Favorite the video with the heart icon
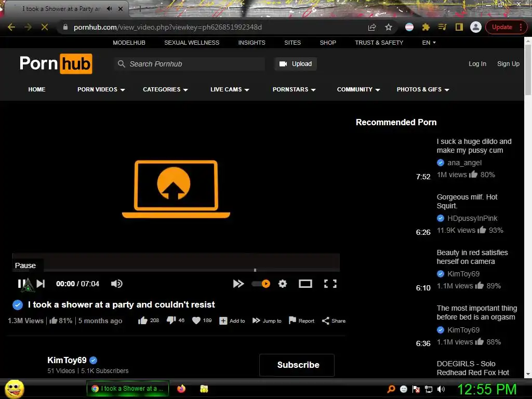This screenshot has height=399, width=532. 196,321
